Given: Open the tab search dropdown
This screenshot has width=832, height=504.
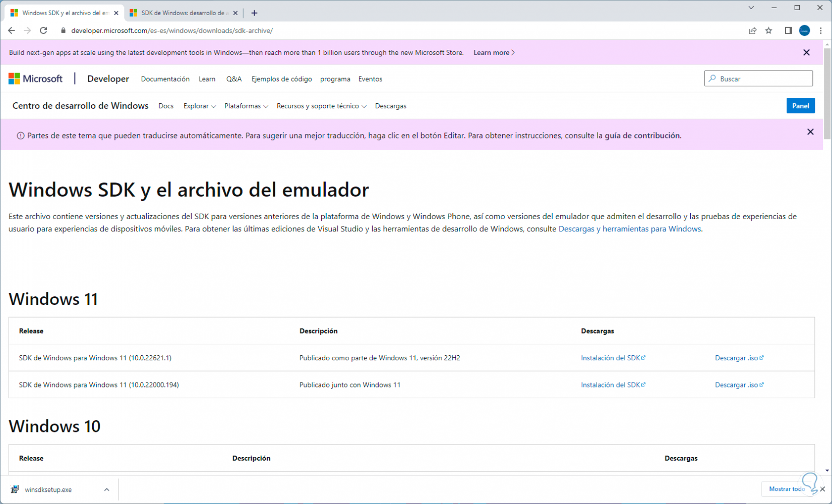Looking at the screenshot, I should tap(751, 8).
